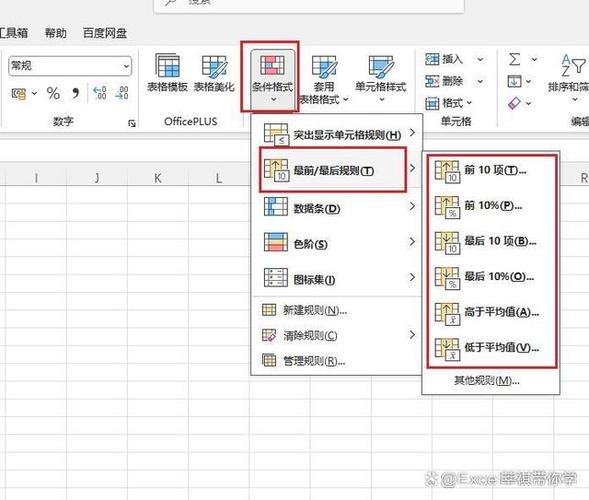Choose 管理规则 manage rules

[337, 361]
